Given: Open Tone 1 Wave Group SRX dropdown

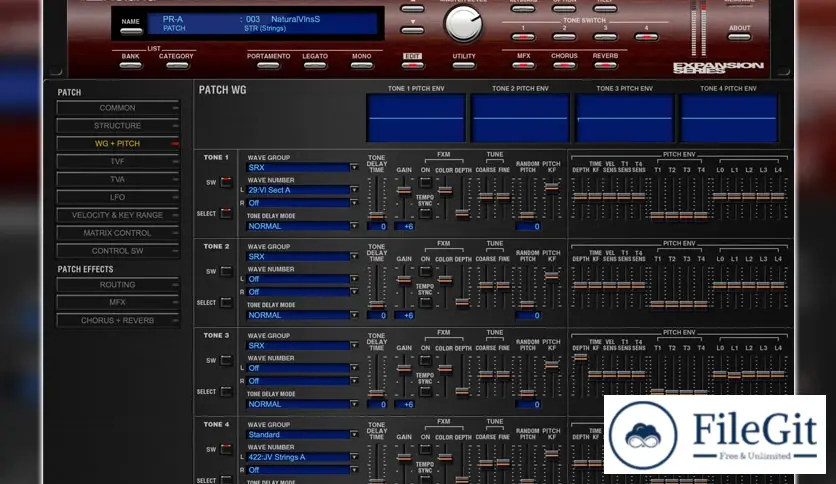Looking at the screenshot, I should (302, 167).
